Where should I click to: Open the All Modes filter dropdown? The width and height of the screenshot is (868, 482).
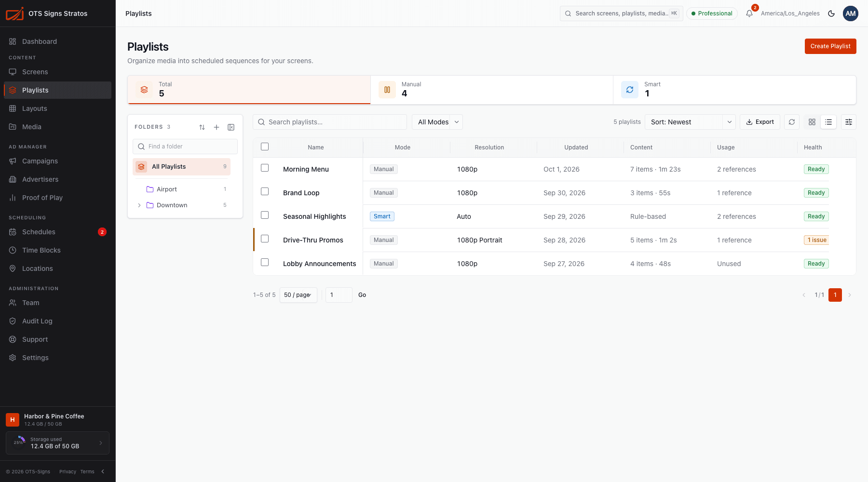pyautogui.click(x=437, y=122)
